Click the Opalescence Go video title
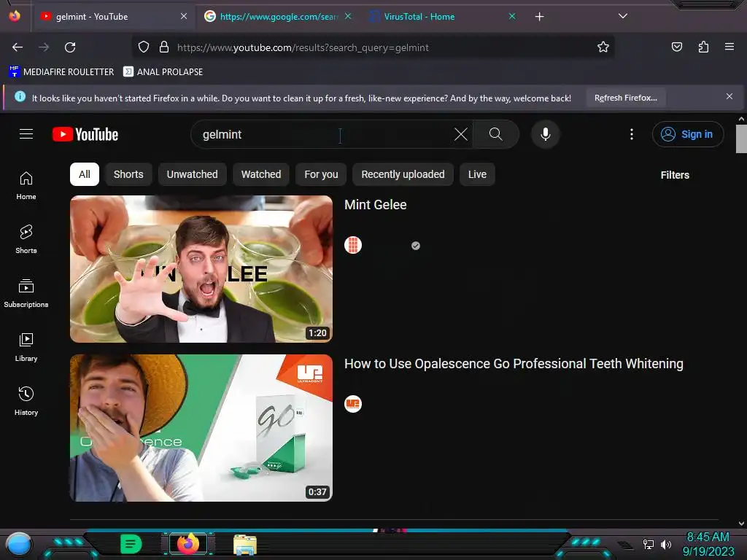 [514, 364]
